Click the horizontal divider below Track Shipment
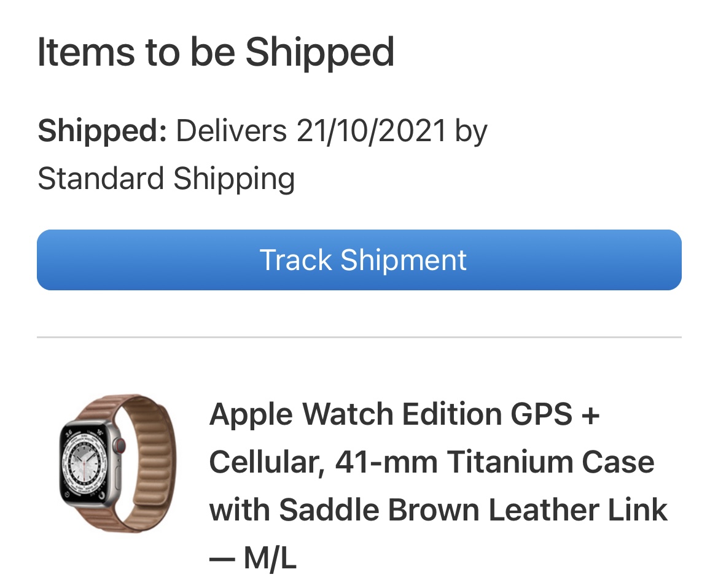The image size is (718, 588). (359, 338)
